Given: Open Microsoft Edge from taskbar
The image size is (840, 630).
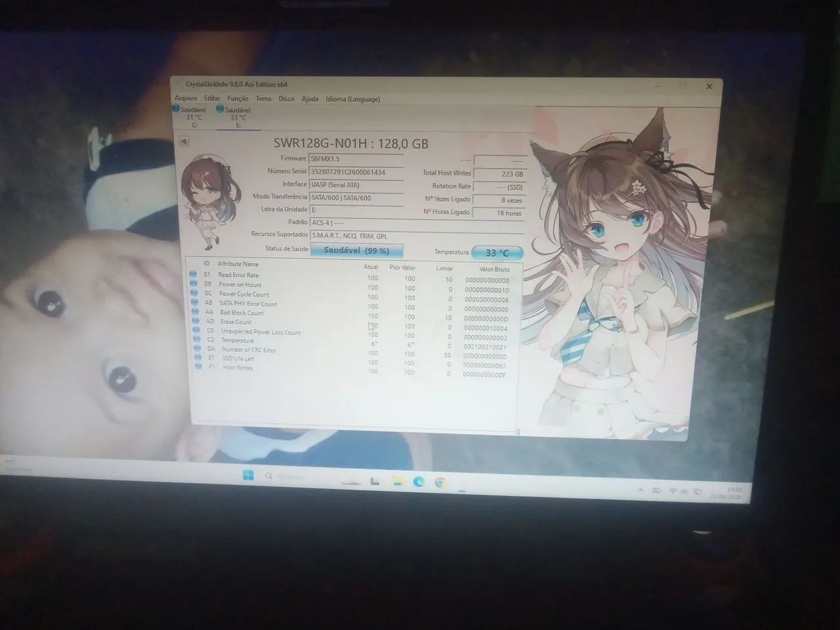Looking at the screenshot, I should [x=418, y=482].
